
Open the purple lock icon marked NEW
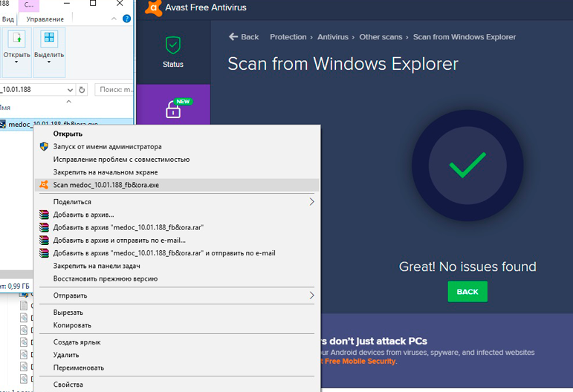click(173, 109)
